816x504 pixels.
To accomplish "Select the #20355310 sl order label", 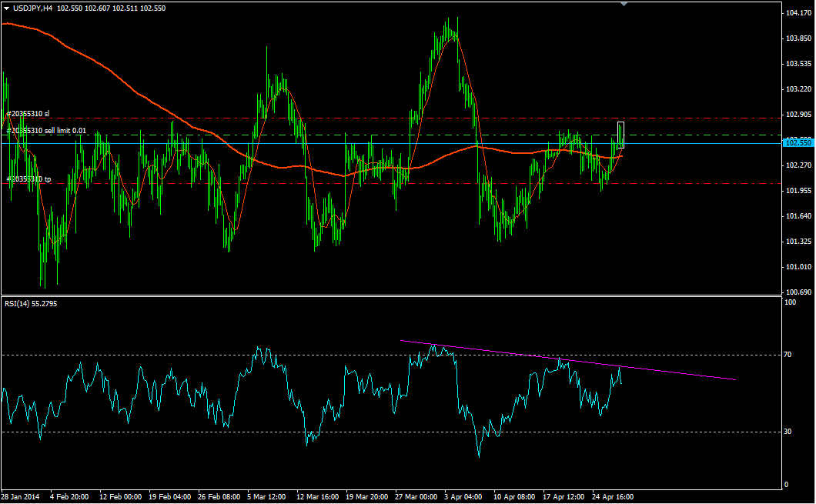I will click(x=28, y=113).
